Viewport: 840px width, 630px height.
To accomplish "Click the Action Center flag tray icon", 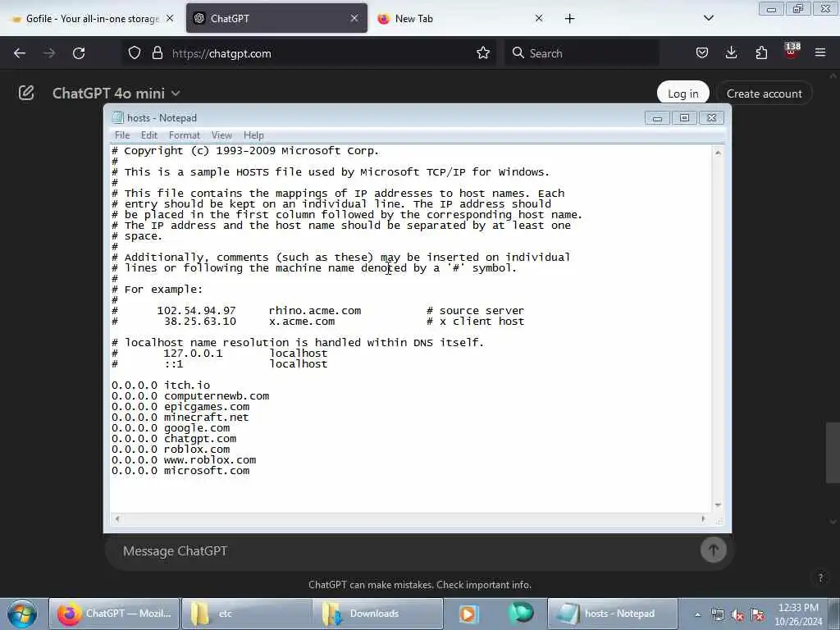I will [757, 615].
